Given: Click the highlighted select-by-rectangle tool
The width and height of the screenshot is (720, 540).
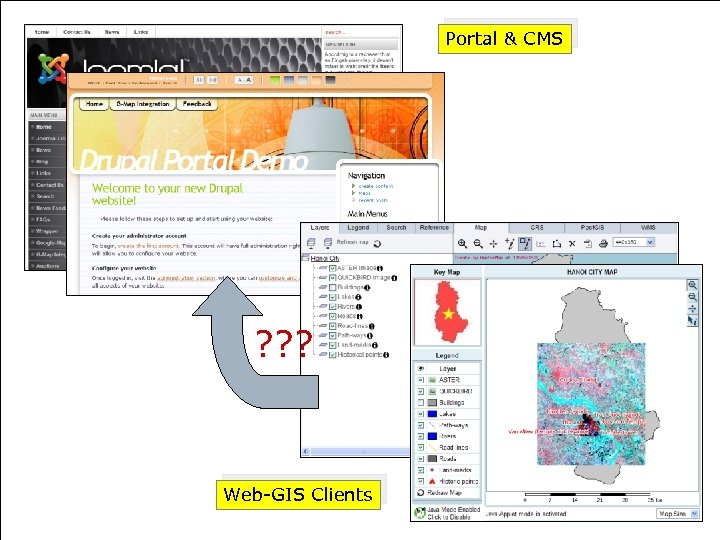Looking at the screenshot, I should click(x=525, y=243).
